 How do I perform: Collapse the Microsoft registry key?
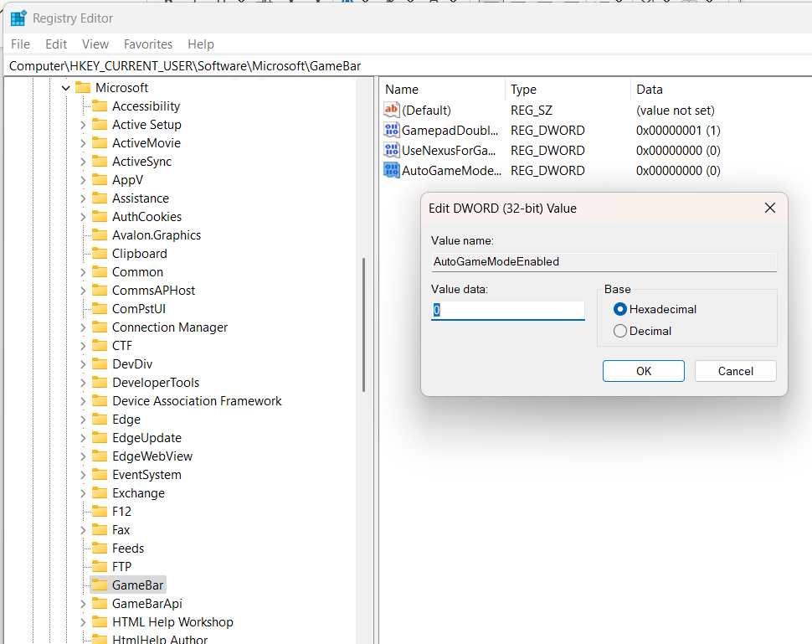[x=66, y=88]
